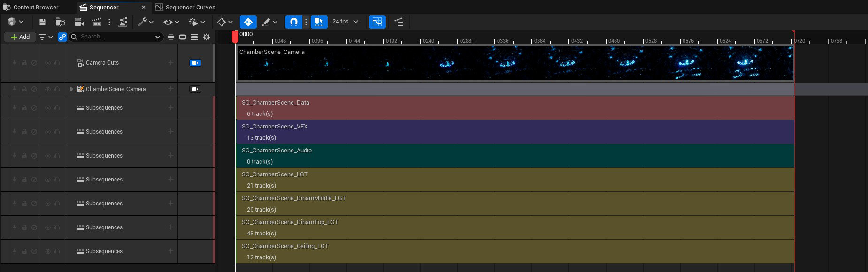This screenshot has width=868, height=272.
Task: Open the eye view options menu
Action: 171,22
